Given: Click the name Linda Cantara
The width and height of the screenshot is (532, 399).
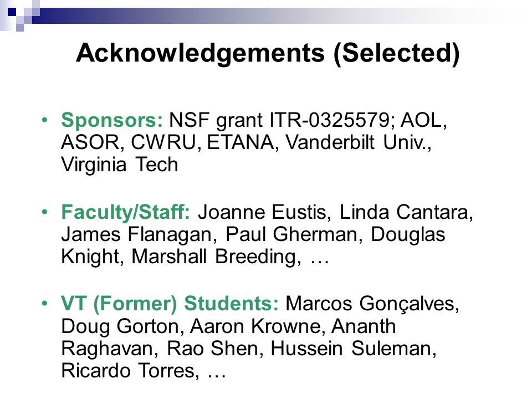Looking at the screenshot, I should pyautogui.click(x=403, y=212).
